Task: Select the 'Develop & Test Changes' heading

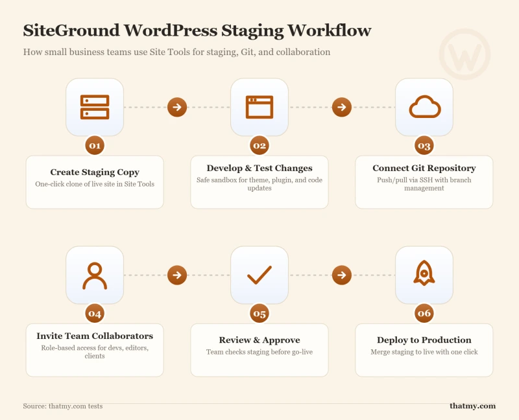Action: coord(259,168)
